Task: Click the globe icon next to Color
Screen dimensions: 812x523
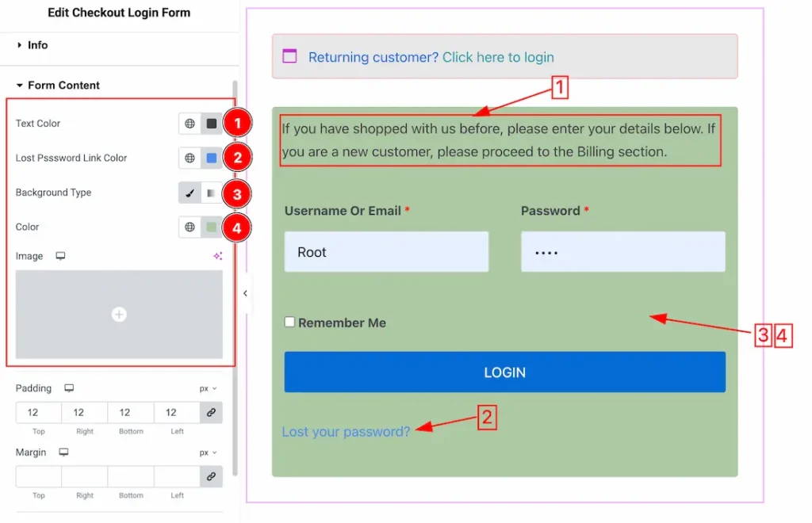Action: (x=190, y=227)
